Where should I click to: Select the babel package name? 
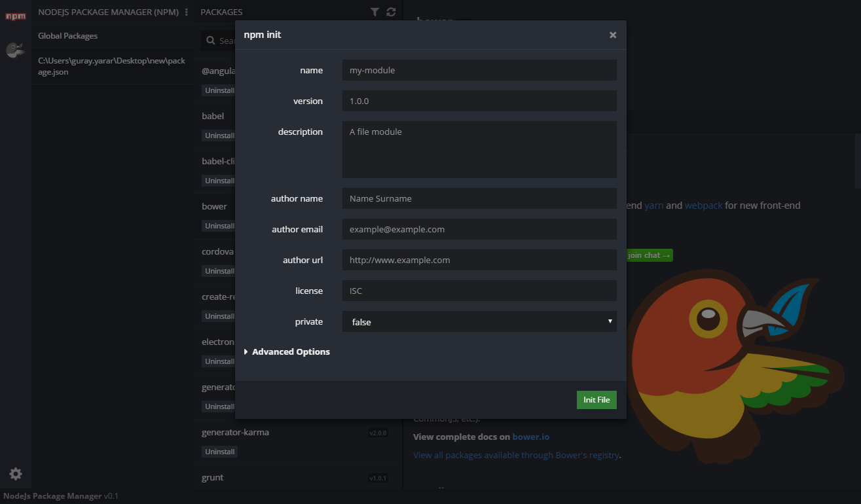pyautogui.click(x=213, y=116)
